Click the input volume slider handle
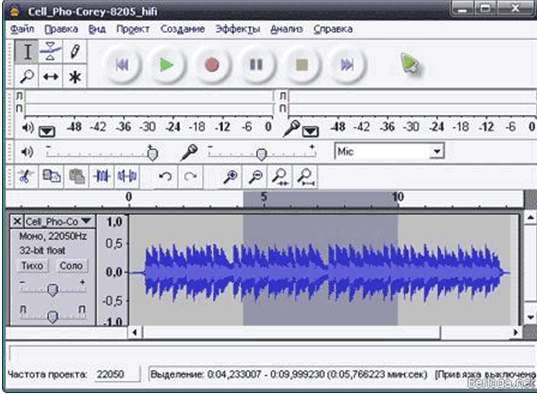The image size is (537, 395). click(261, 154)
